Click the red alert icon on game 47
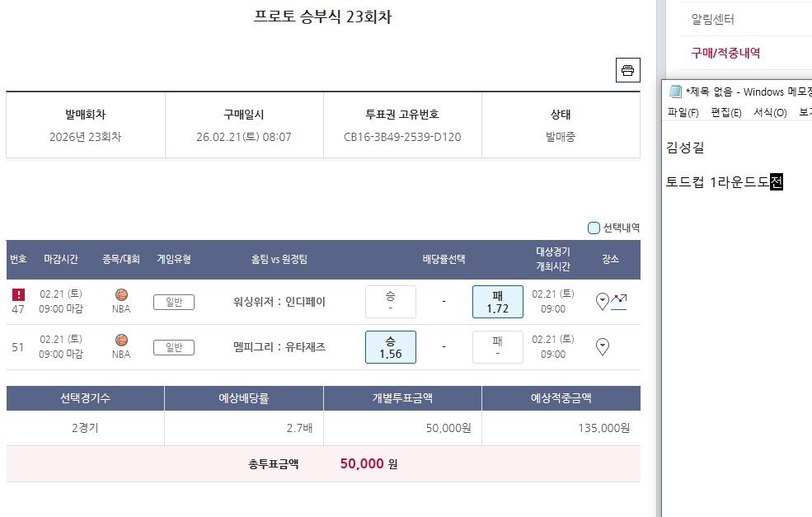 coord(18,294)
